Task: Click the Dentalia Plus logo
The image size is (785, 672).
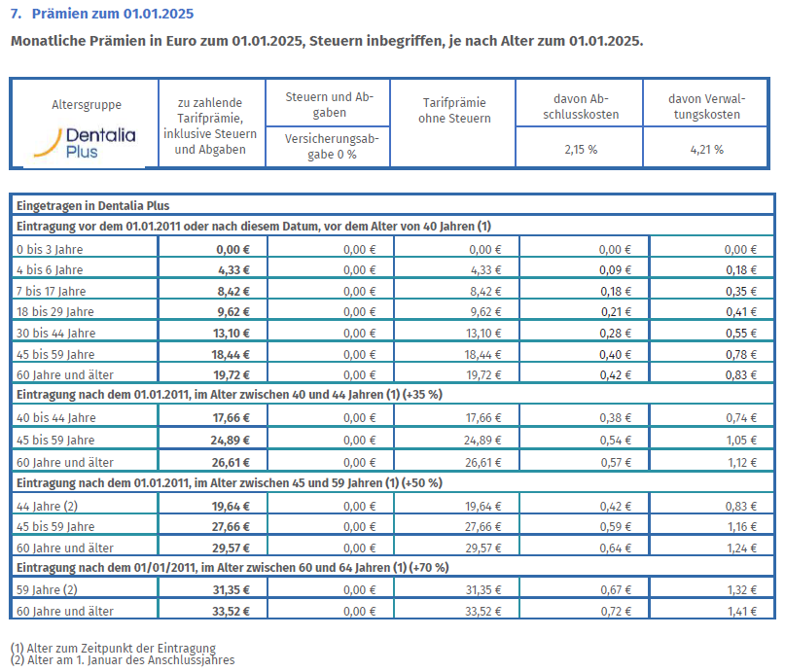Action: [85, 143]
